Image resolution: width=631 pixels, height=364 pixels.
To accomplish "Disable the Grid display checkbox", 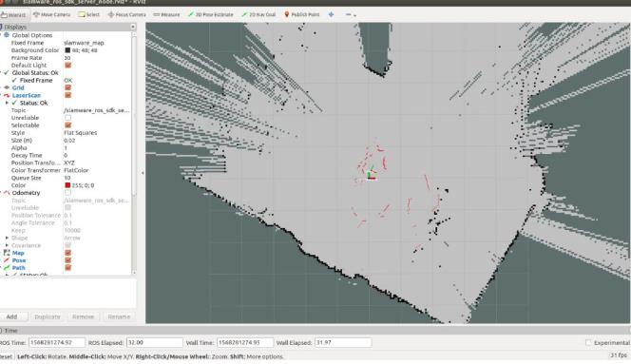I will (68, 87).
